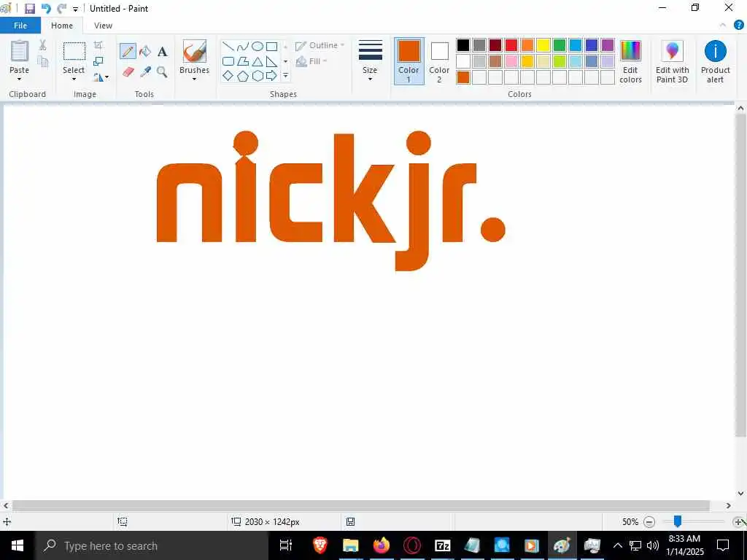Click the Cut scissors icon

click(x=42, y=44)
